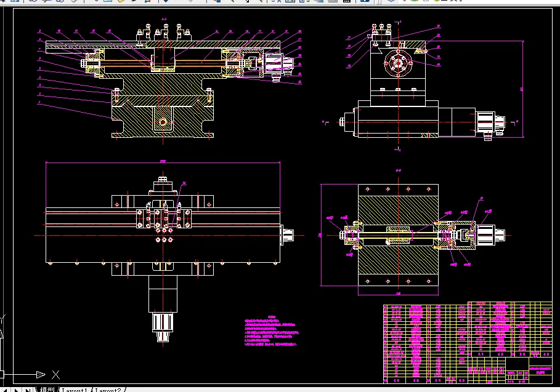Switch to the Layout2 tab
The width and height of the screenshot is (560, 392).
(x=109, y=389)
